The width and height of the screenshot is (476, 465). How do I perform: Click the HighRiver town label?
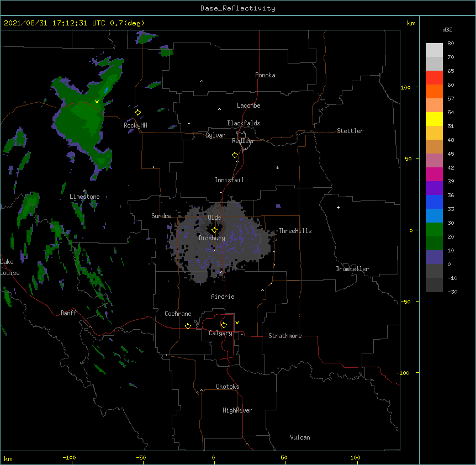(x=237, y=410)
